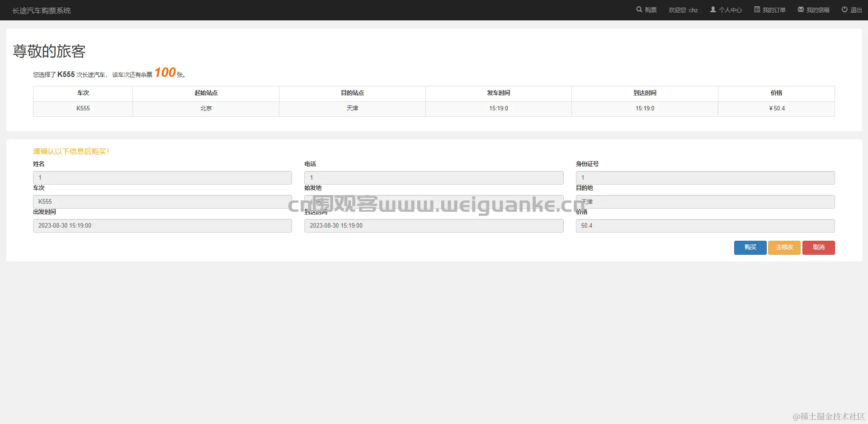Click the 欢迎您 chz greeting
This screenshot has width=868, height=424.
[683, 10]
